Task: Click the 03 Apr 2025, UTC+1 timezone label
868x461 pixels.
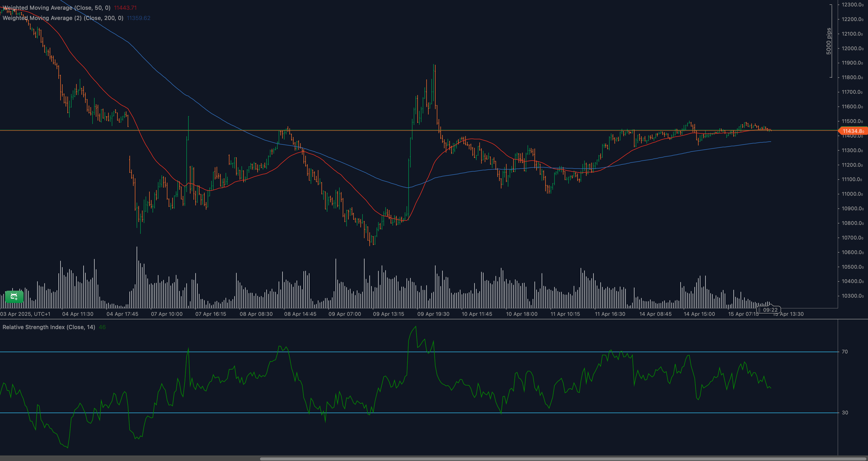Action: pyautogui.click(x=25, y=314)
